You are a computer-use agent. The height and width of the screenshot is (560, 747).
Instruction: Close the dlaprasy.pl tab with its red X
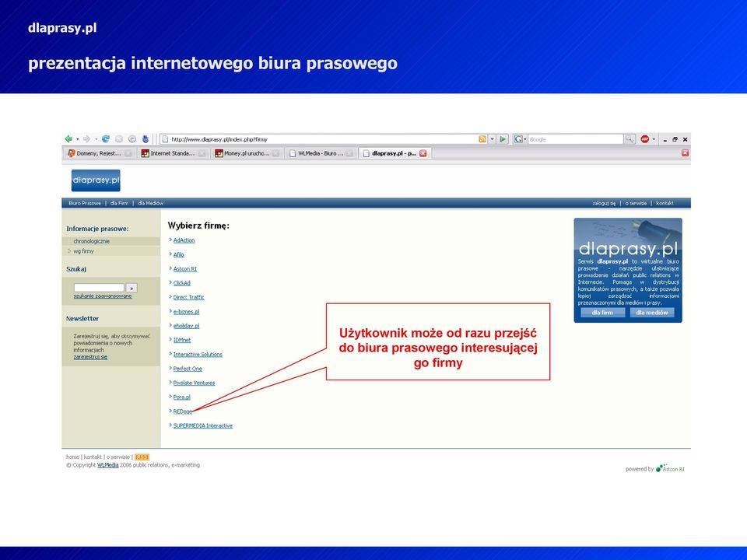coord(423,153)
